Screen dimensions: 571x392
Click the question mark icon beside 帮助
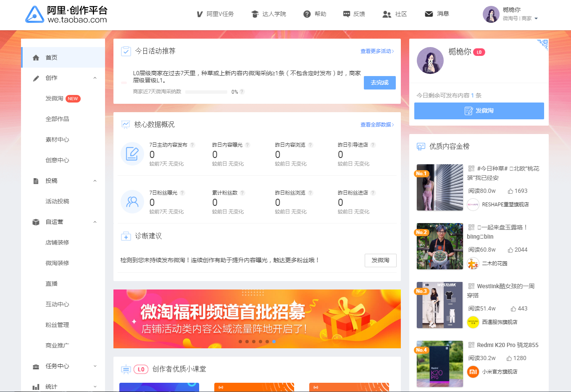pos(307,14)
